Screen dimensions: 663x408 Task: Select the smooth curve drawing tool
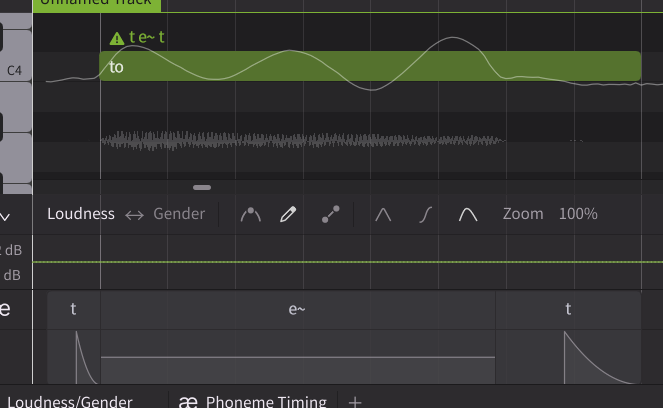tap(251, 214)
